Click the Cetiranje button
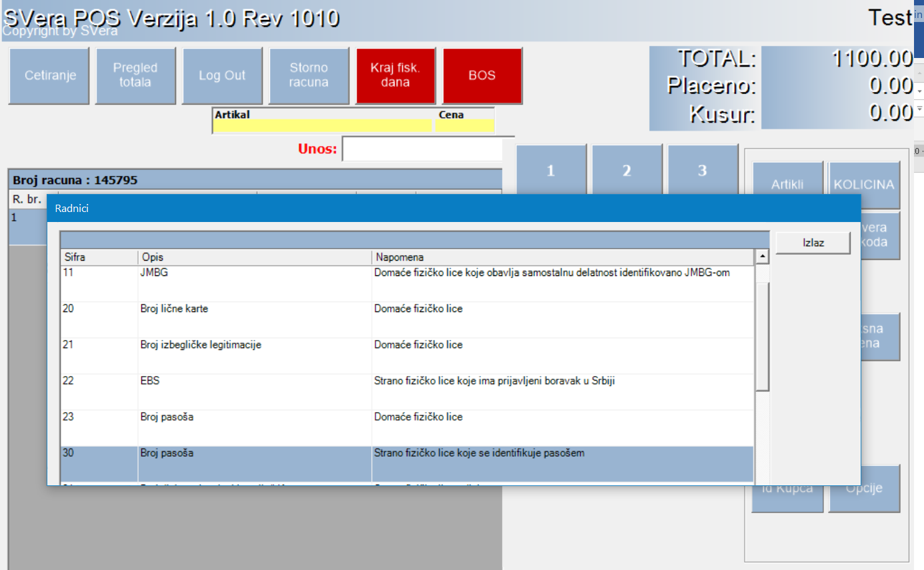The width and height of the screenshot is (924, 570). [49, 75]
